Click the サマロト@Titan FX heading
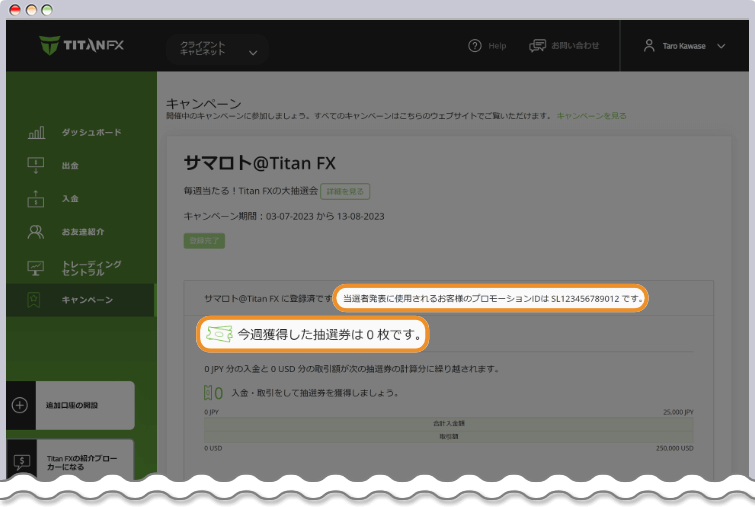Image resolution: width=755 pixels, height=507 pixels. 260,163
